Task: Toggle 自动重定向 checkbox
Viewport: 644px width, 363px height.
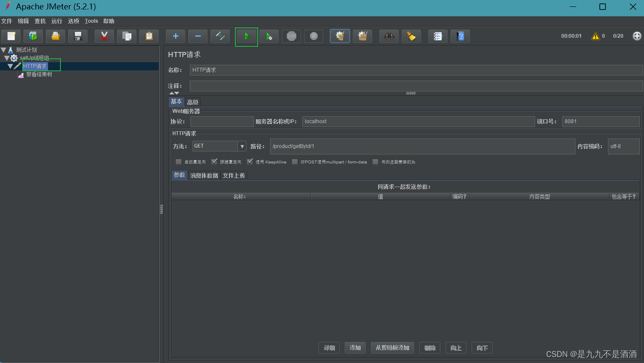Action: (x=178, y=162)
